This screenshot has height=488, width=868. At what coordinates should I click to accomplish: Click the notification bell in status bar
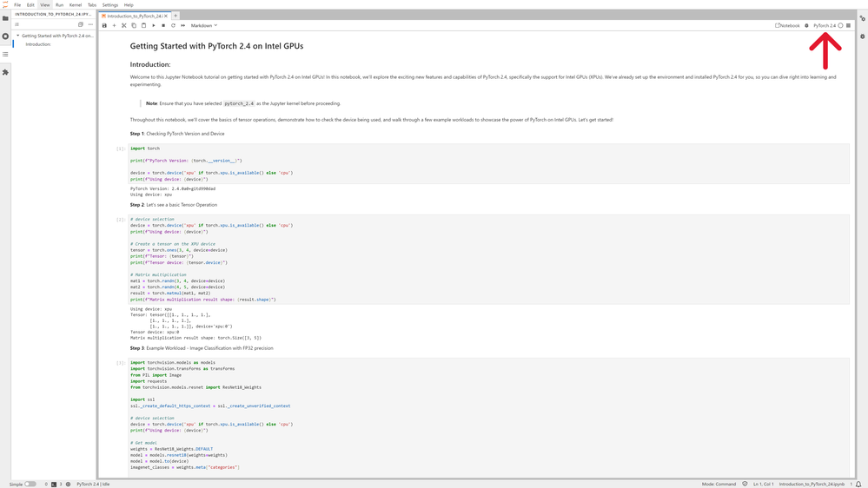[858, 485]
